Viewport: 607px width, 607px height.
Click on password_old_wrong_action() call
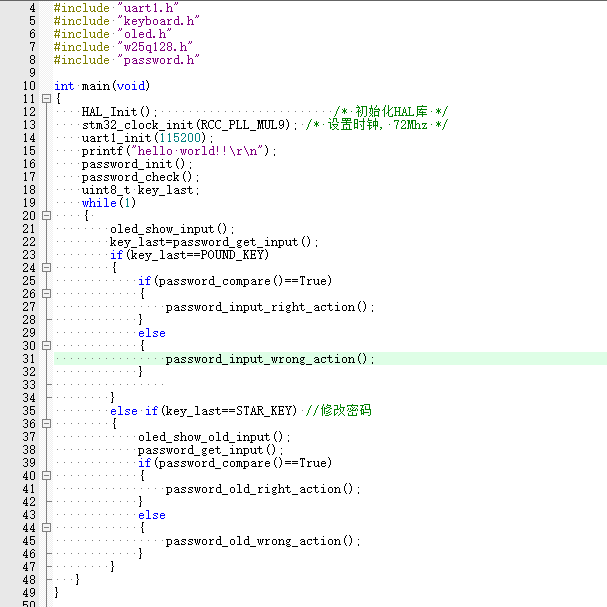coord(263,541)
